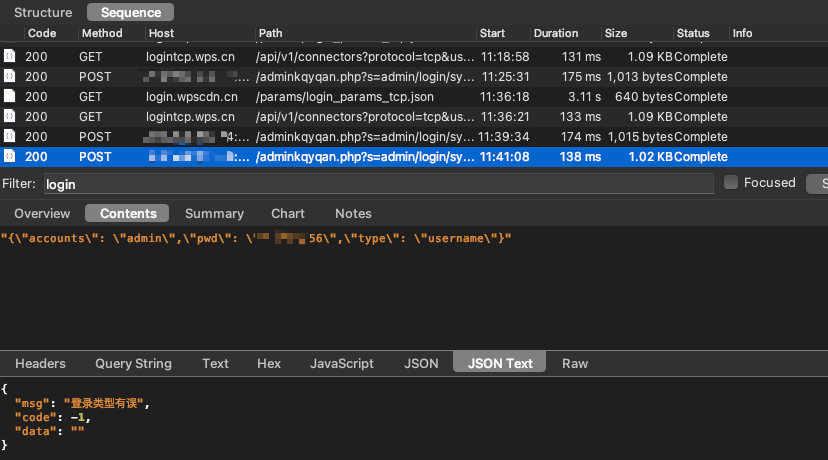
Task: Click start time 11:25:31
Action: click(x=505, y=77)
